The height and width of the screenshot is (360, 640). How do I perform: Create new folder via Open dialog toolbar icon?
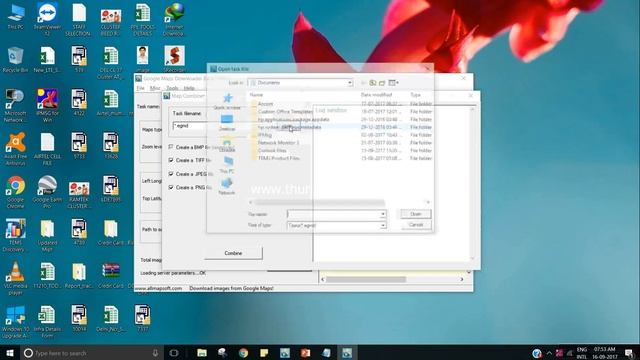[x=382, y=83]
